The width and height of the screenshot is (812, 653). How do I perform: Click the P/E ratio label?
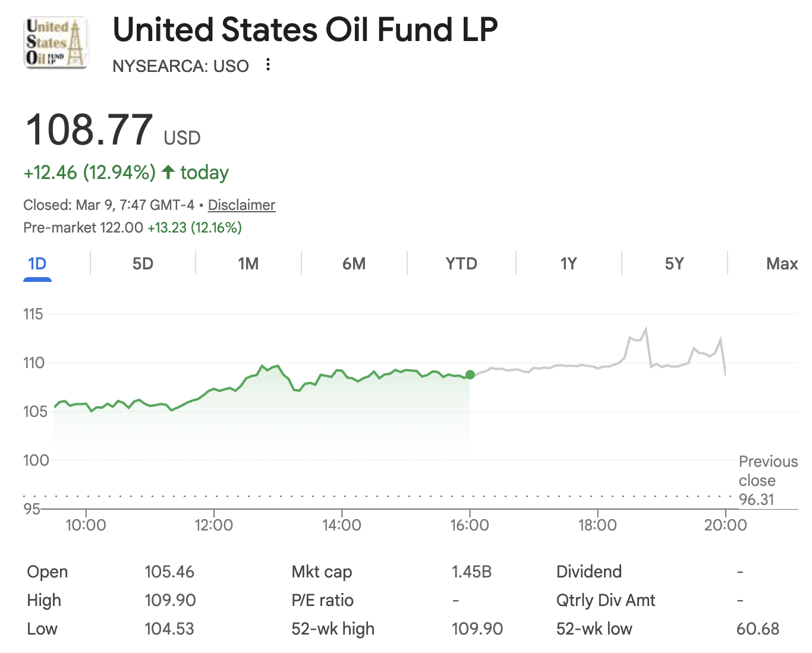(322, 601)
